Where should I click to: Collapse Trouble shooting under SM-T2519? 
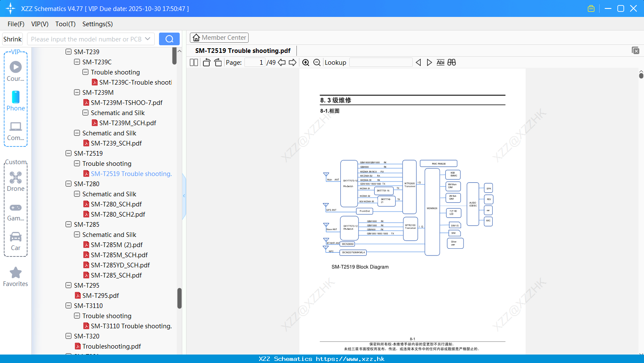[77, 163]
